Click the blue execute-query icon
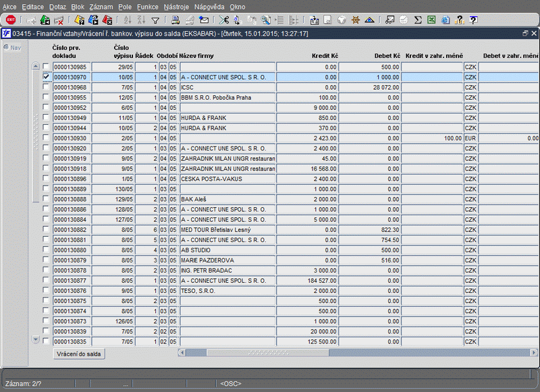 93,20
